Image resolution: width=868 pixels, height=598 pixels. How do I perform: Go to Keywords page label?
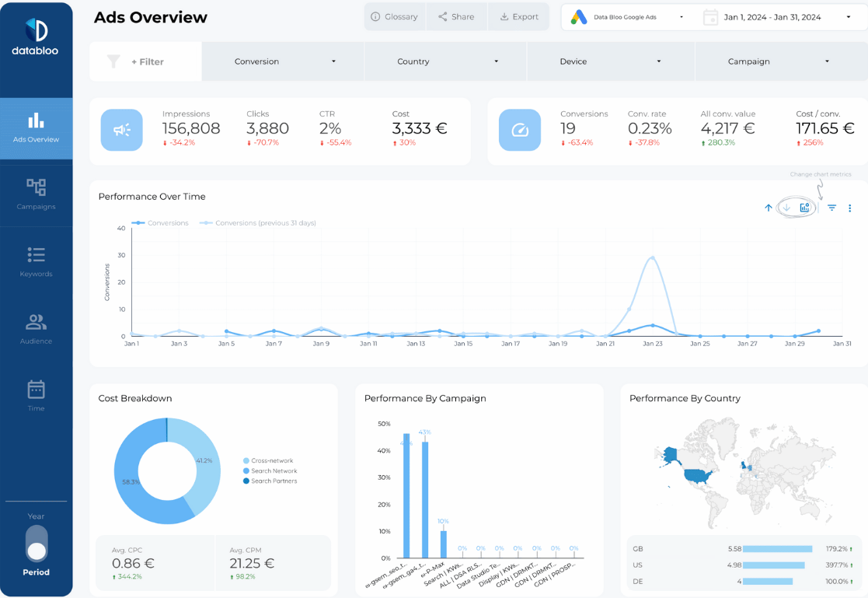[36, 274]
